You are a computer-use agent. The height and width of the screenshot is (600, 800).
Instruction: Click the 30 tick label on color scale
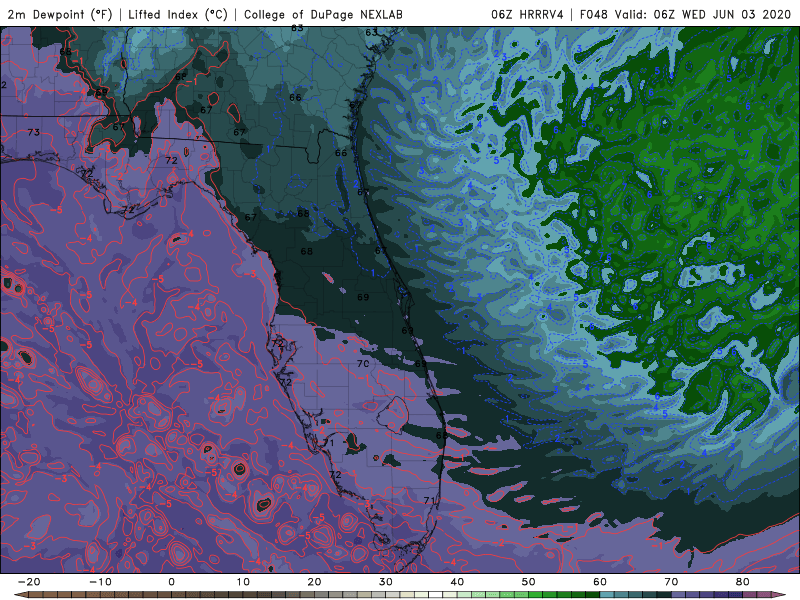point(386,582)
